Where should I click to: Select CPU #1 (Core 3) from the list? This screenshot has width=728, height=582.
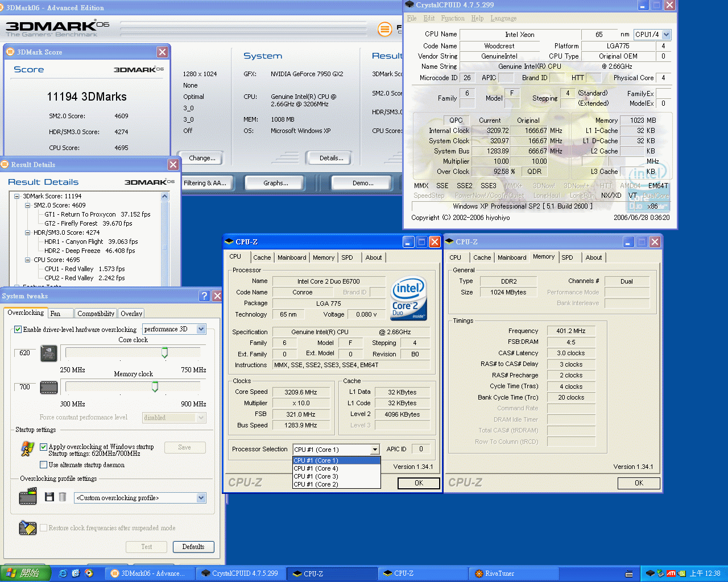pos(336,476)
